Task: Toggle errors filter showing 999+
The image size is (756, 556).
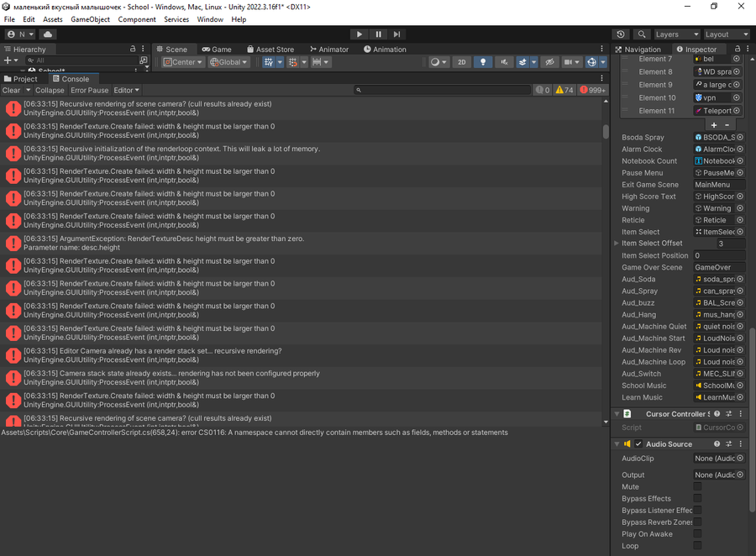Action: tap(592, 90)
